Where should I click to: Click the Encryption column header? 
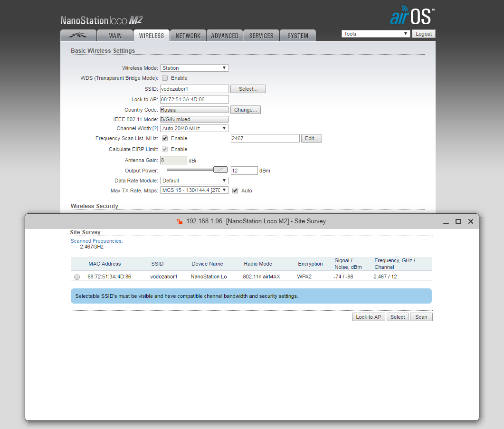pyautogui.click(x=310, y=264)
